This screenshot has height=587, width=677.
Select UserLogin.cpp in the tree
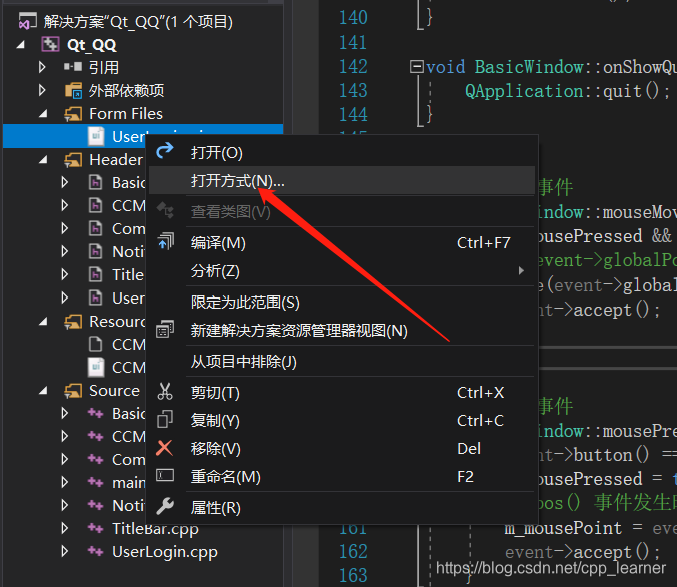tap(165, 552)
